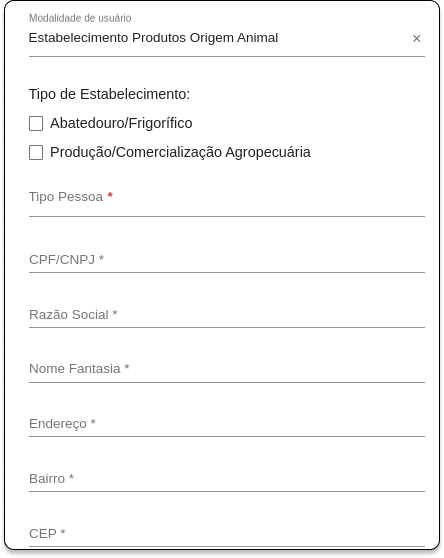Click the Abatedouro/Frigorífico label text

click(x=121, y=123)
